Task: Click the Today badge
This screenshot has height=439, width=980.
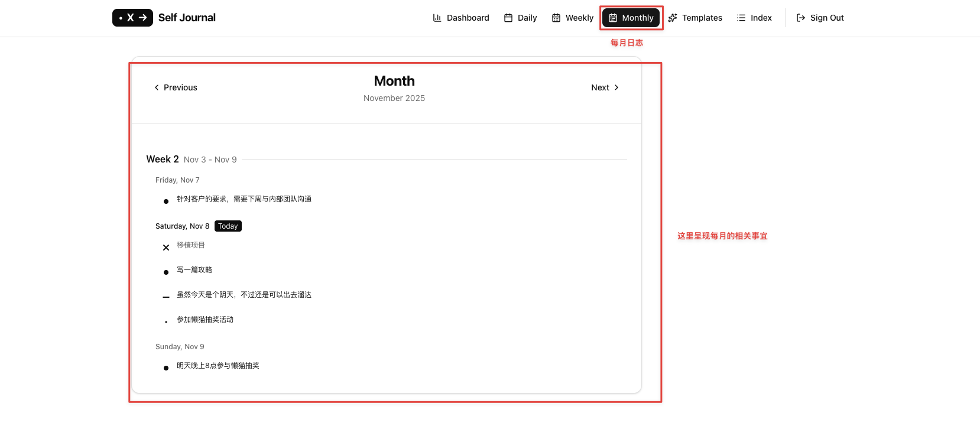Action: pos(228,226)
